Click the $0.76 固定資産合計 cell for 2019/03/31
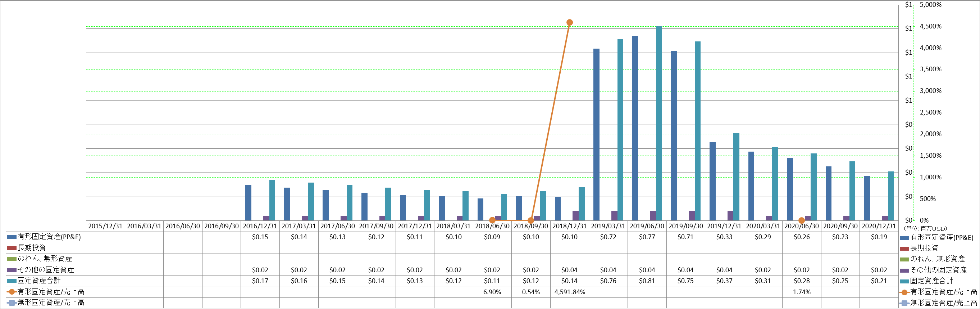Screen dimensions: 980x309 pos(608,281)
